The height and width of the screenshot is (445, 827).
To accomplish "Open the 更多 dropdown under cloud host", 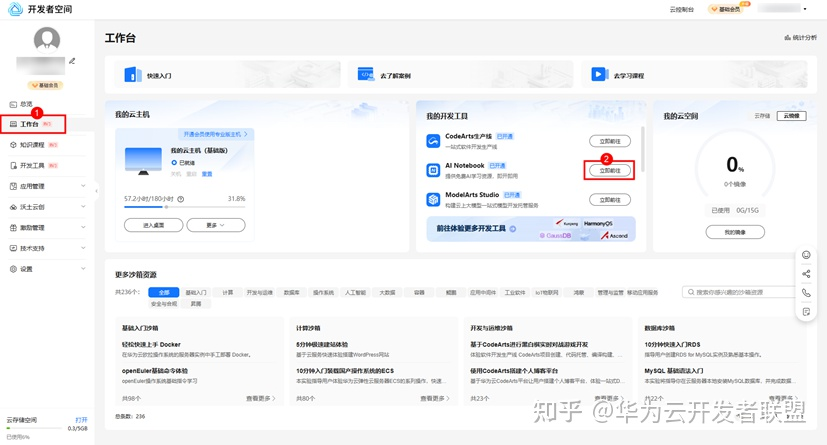I will point(216,225).
